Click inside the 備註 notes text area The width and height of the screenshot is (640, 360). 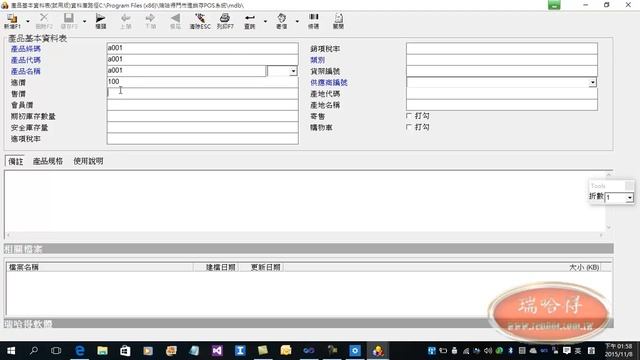[304, 201]
